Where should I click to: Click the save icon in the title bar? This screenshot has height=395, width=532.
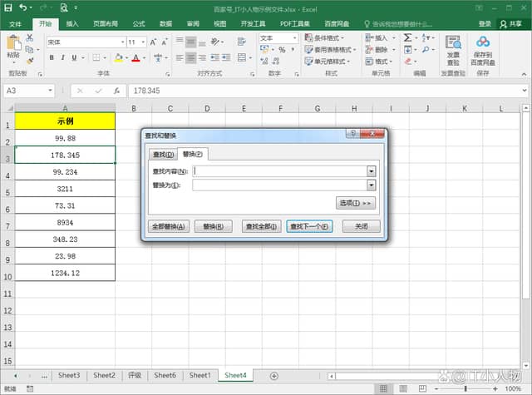8,7
